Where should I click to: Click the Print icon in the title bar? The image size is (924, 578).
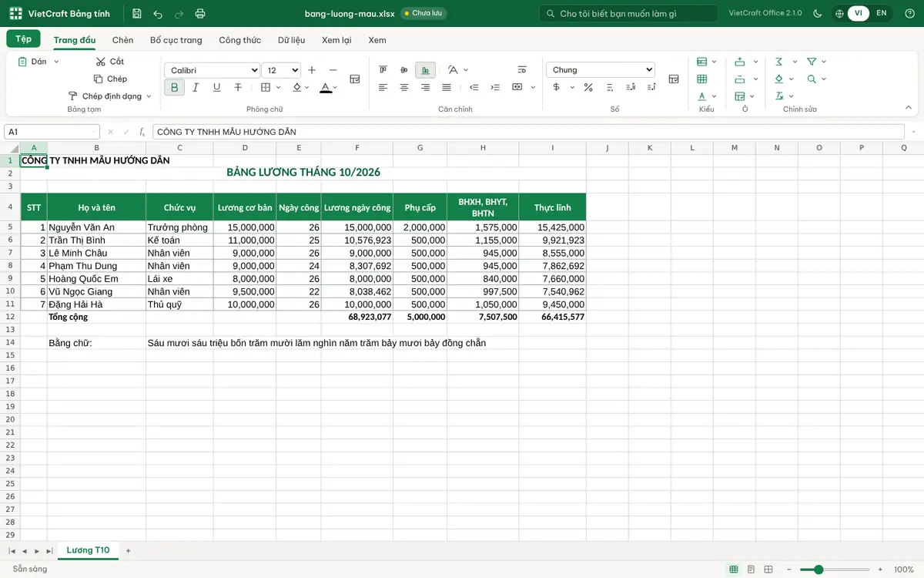200,14
